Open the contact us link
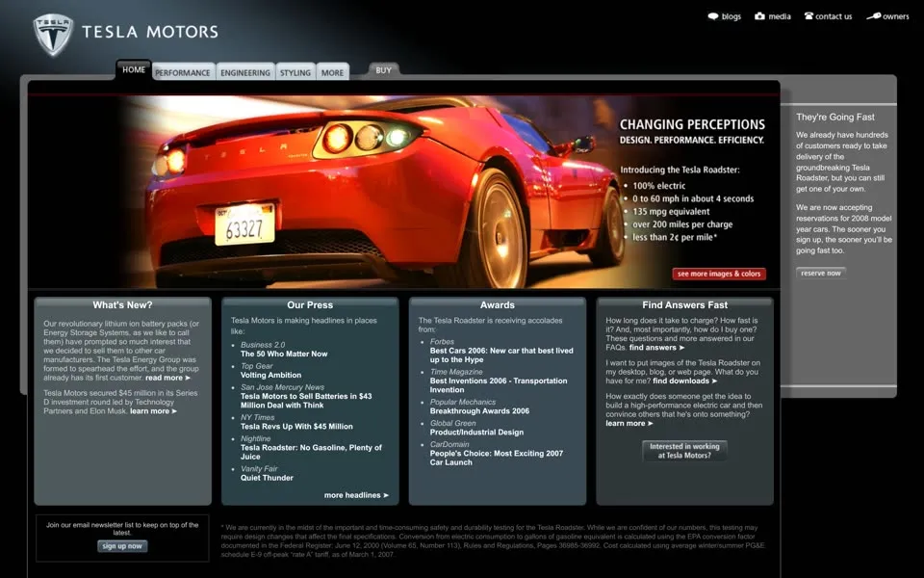 click(x=834, y=16)
